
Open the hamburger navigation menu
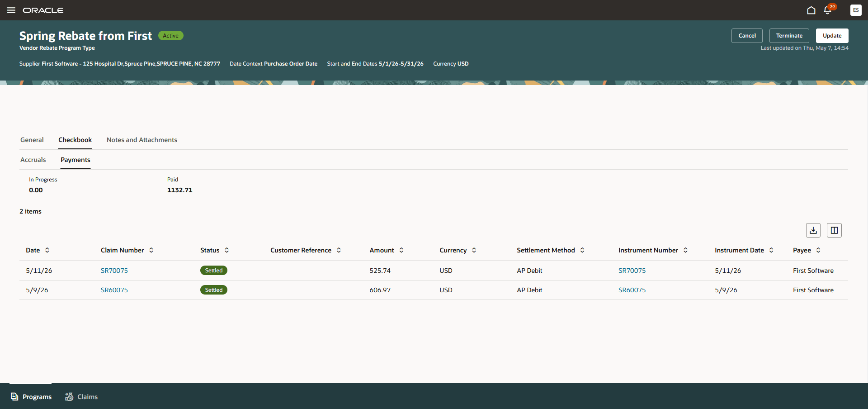tap(11, 10)
